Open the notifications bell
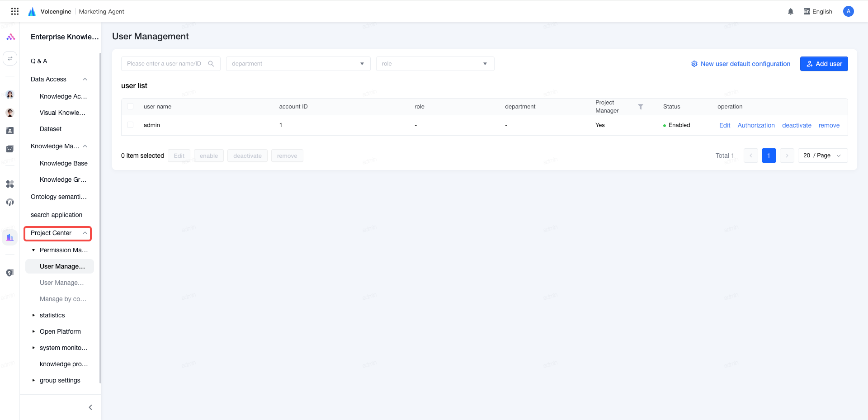 click(x=791, y=11)
